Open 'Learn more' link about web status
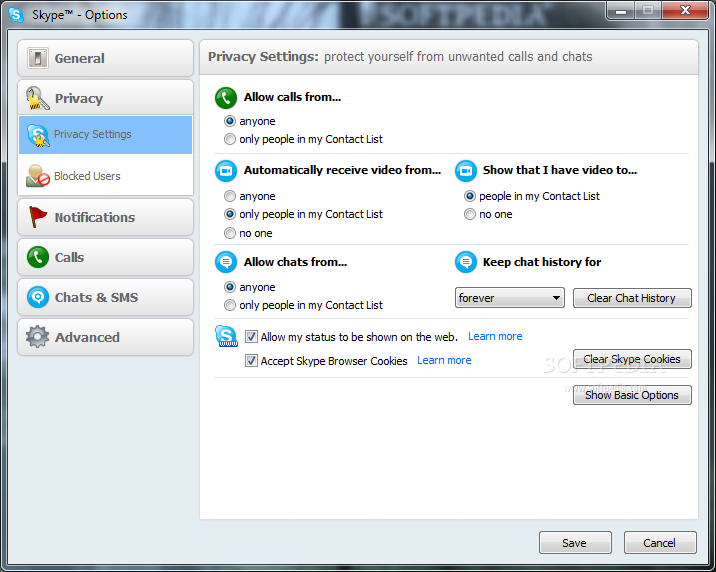The width and height of the screenshot is (716, 572). coord(495,336)
